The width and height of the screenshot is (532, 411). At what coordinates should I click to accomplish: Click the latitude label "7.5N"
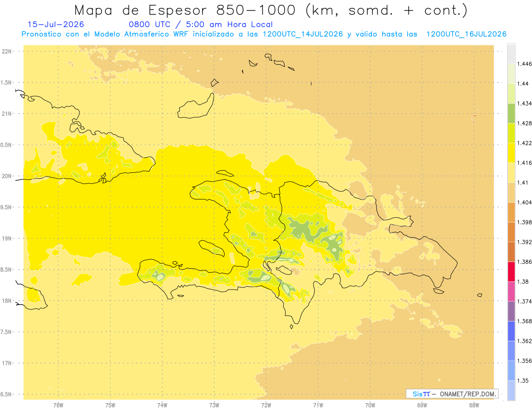(x=7, y=332)
